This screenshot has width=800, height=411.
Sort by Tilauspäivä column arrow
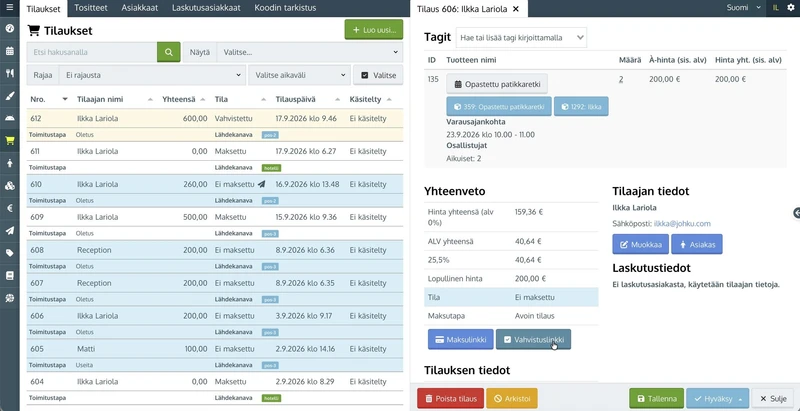[338, 99]
